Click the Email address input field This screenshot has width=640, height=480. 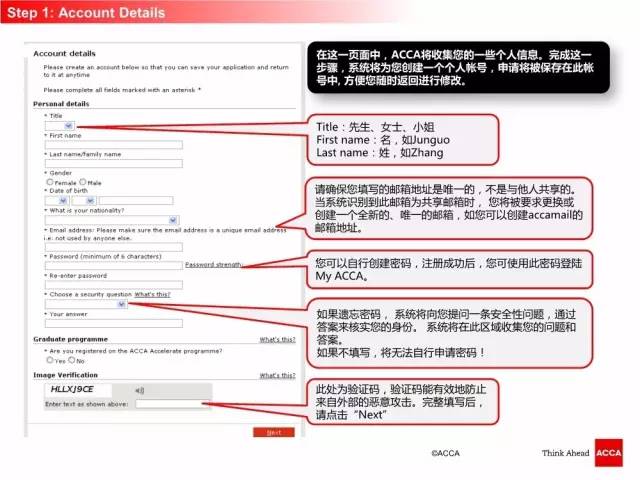tap(113, 247)
